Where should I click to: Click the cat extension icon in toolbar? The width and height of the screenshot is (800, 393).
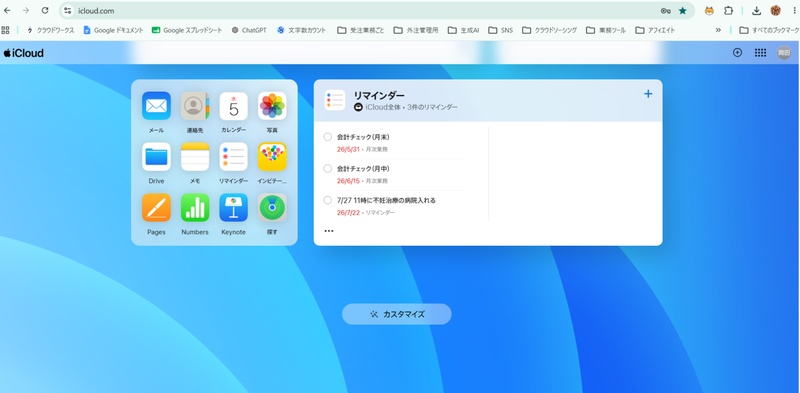click(709, 11)
